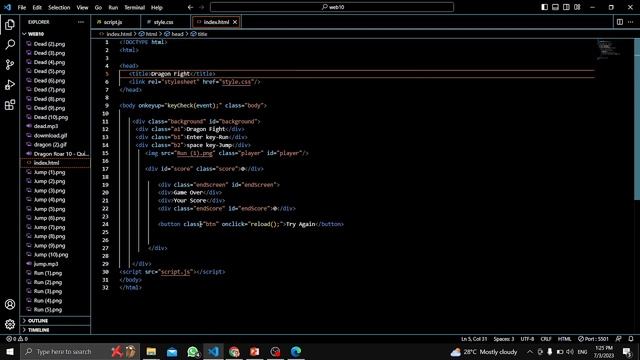Open the Windows Start menu
Viewport: 640px width, 360px height.
coord(10,351)
